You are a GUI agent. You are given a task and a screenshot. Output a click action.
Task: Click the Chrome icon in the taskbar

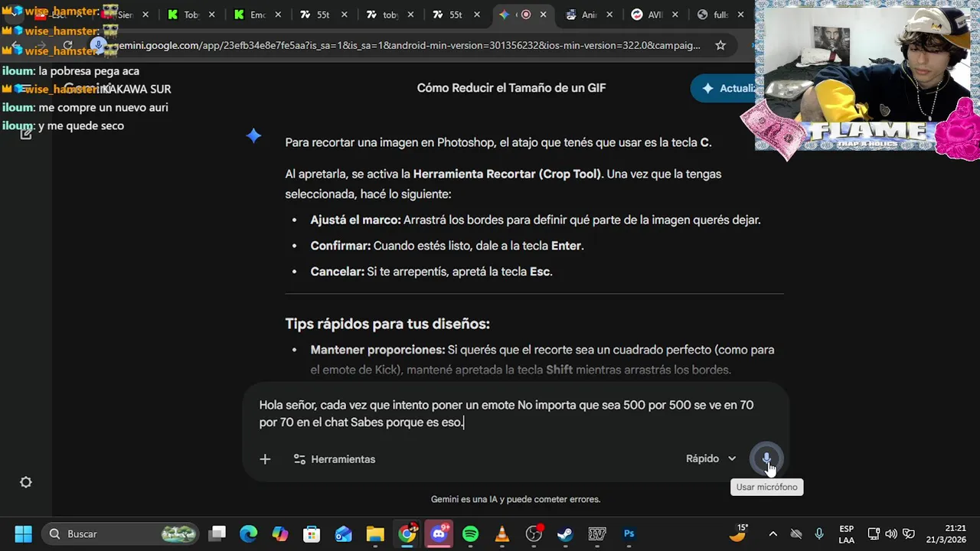point(407,533)
